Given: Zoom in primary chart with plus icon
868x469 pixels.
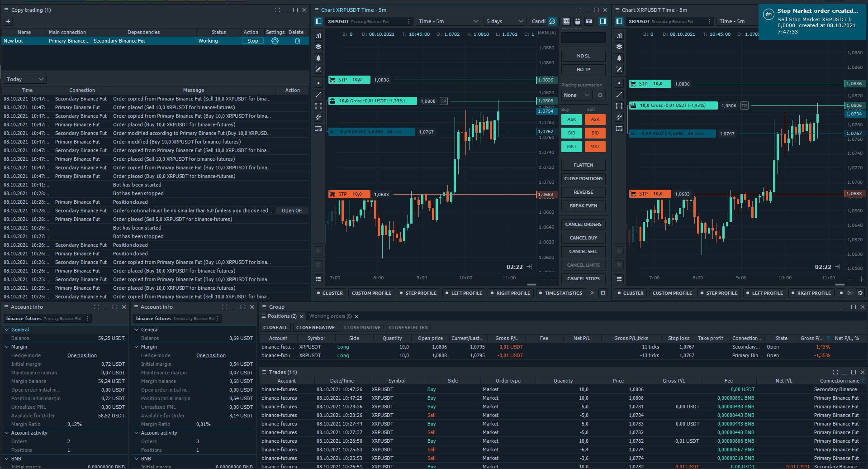Looking at the screenshot, I should click(553, 278).
